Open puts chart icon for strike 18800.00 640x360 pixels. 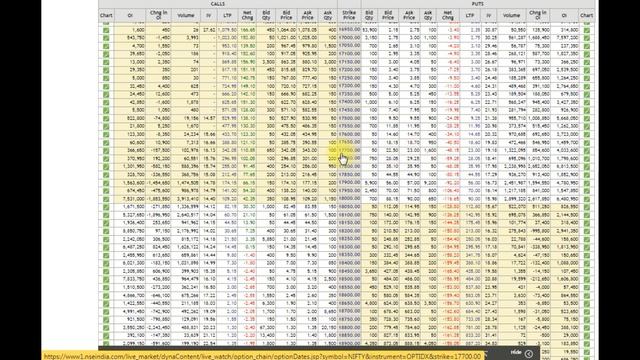[587, 327]
